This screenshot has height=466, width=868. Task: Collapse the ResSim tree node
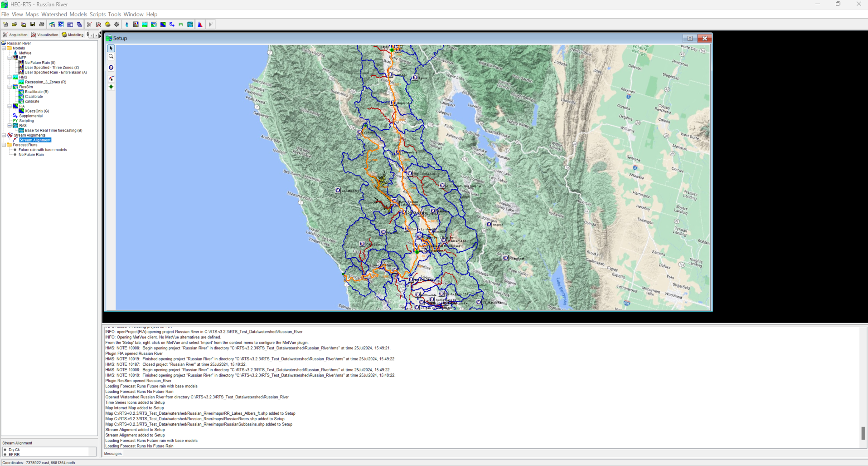(10, 87)
